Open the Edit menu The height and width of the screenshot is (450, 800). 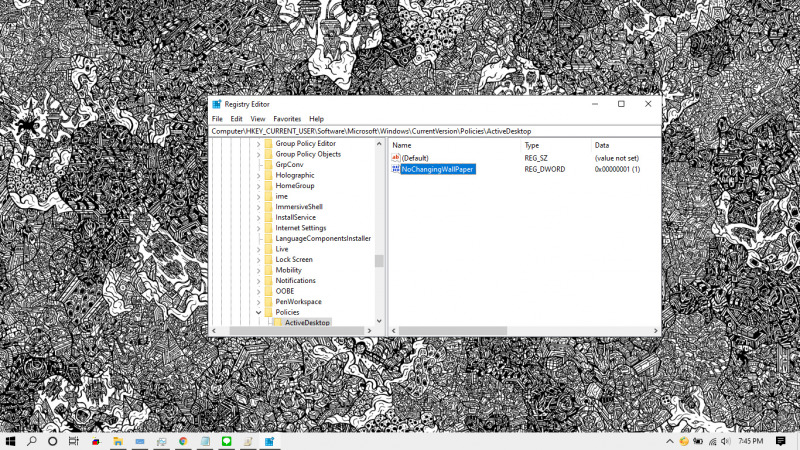click(236, 119)
